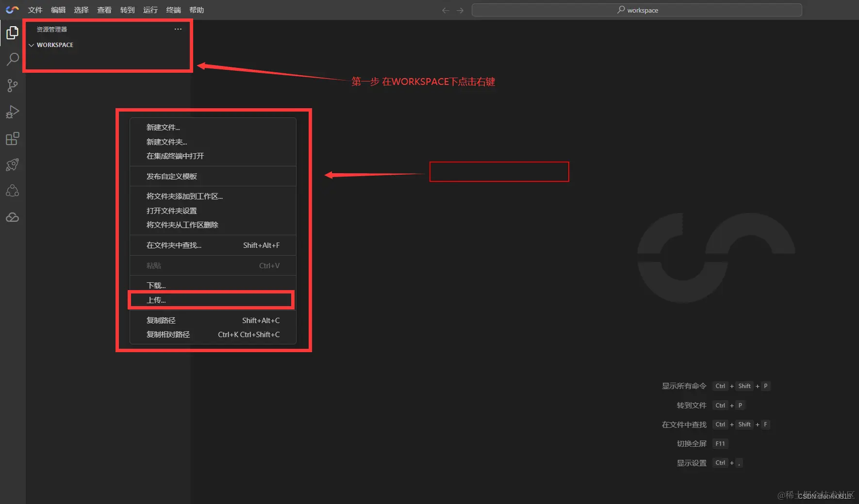Click 转到文件 shortcut hint text
Image resolution: width=859 pixels, height=504 pixels.
[692, 406]
